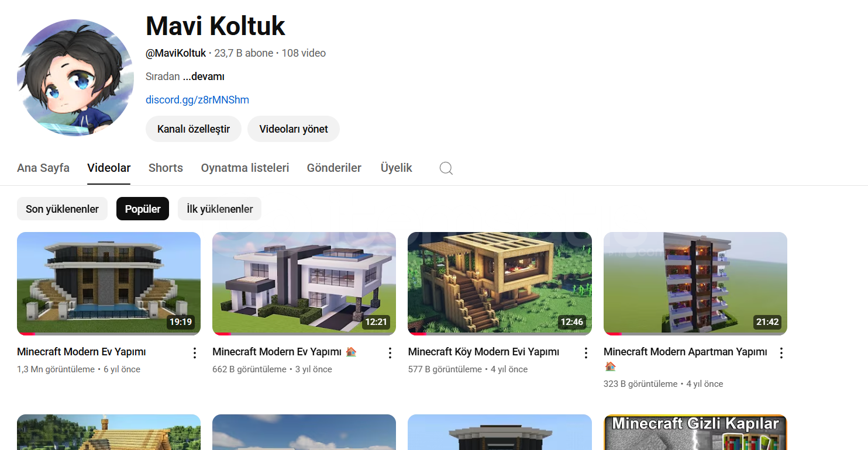
Task: Open the Gönderiler tab
Action: click(334, 168)
